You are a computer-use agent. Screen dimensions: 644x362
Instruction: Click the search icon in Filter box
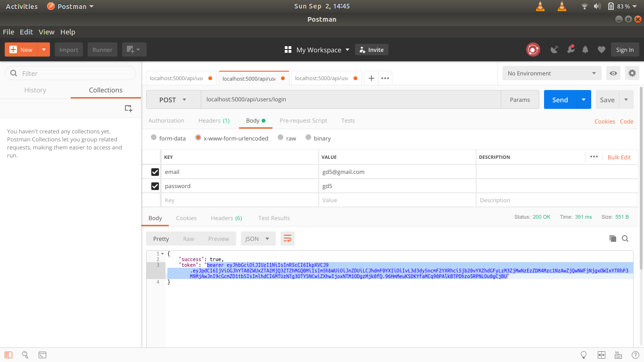14,74
